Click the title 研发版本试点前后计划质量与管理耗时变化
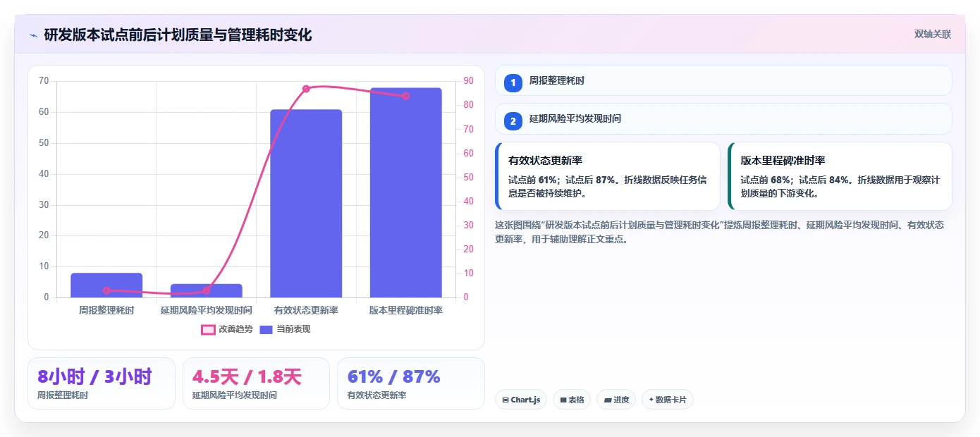Screen dimensions: 980x437 tap(178, 35)
